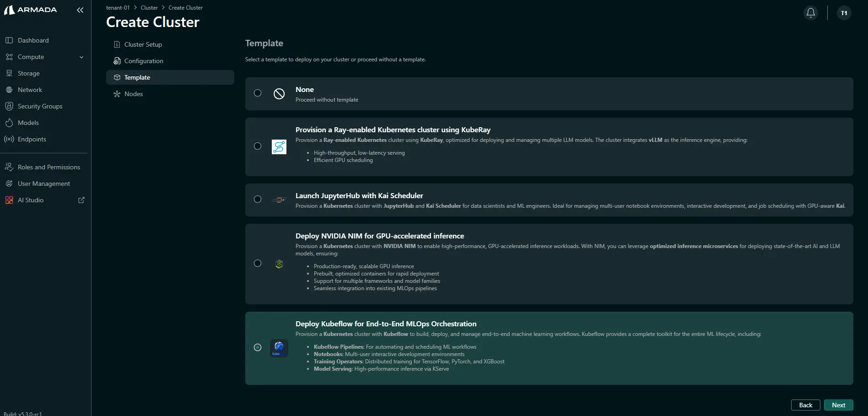Go back with the Back button

(x=806, y=405)
